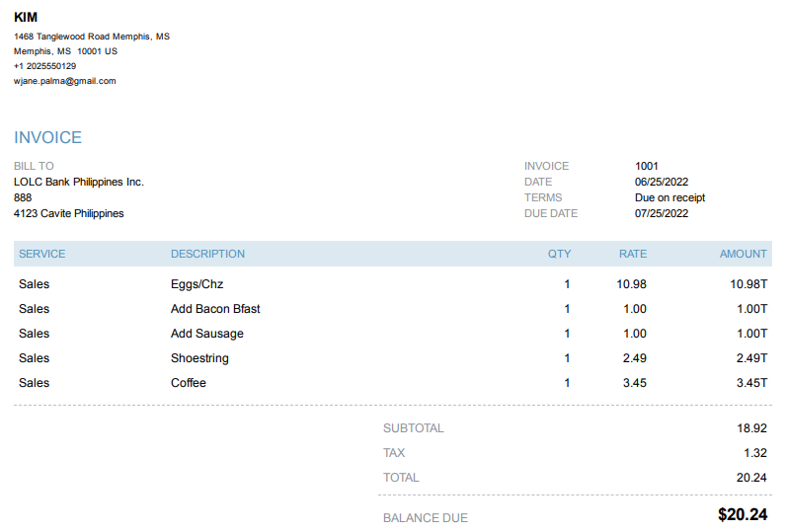Click the KIM company name heading
787x532 pixels.
(26, 17)
